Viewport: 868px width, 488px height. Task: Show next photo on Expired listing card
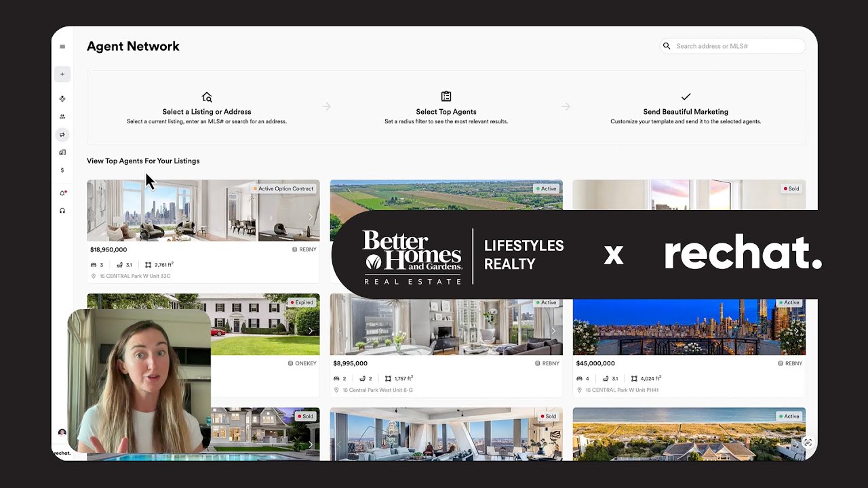[x=311, y=331]
